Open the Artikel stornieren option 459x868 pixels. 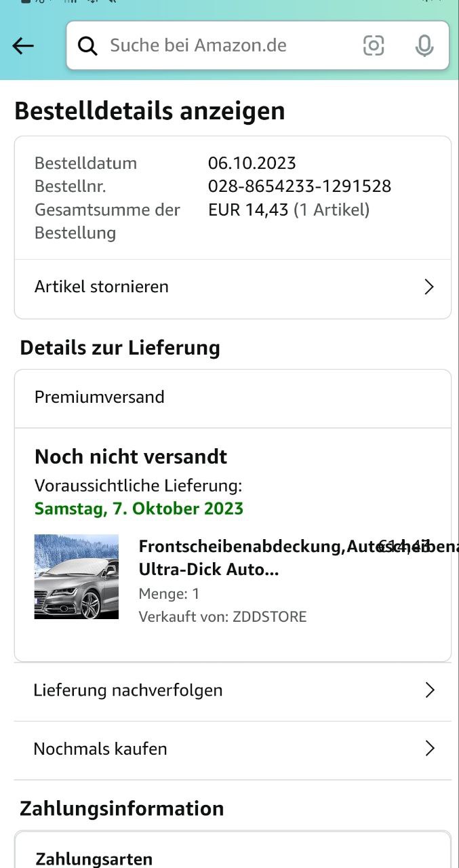coord(102,287)
